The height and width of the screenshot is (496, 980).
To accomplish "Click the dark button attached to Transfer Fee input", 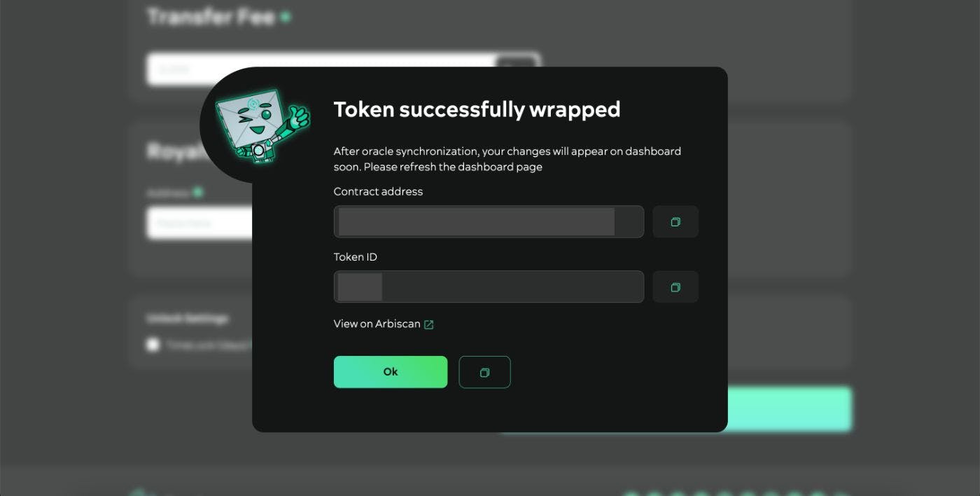I will [x=518, y=61].
